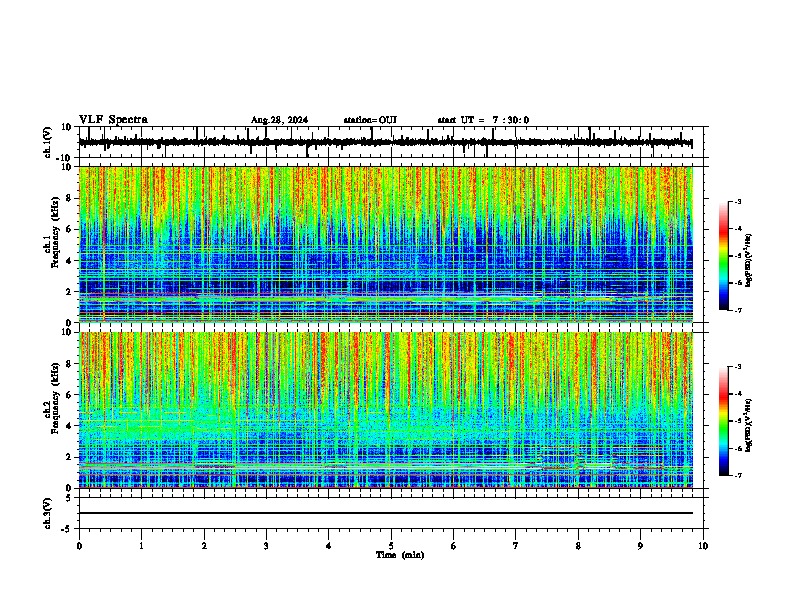Click the "0" tick on the time axis

click(79, 546)
